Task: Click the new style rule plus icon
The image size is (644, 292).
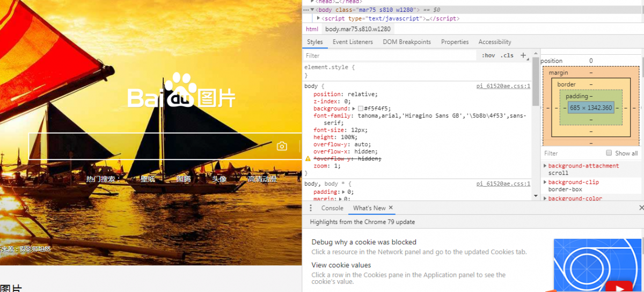Action: pos(523,55)
